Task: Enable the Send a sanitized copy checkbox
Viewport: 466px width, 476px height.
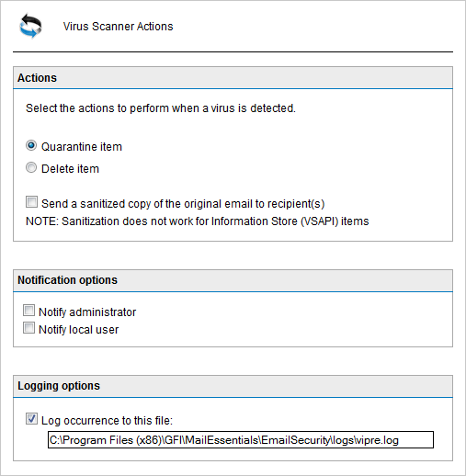Action: point(31,202)
